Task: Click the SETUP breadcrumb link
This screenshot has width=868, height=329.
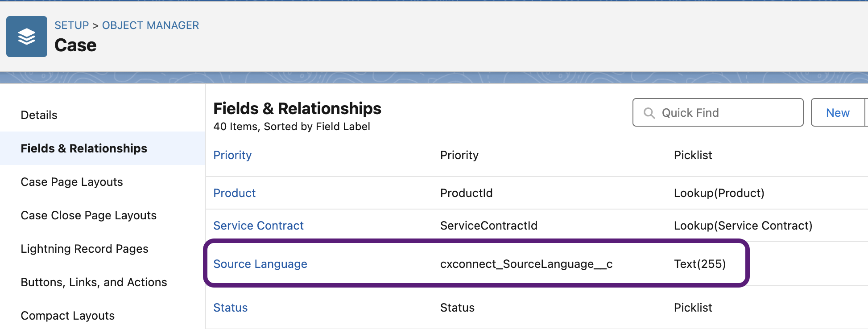Action: (x=72, y=25)
